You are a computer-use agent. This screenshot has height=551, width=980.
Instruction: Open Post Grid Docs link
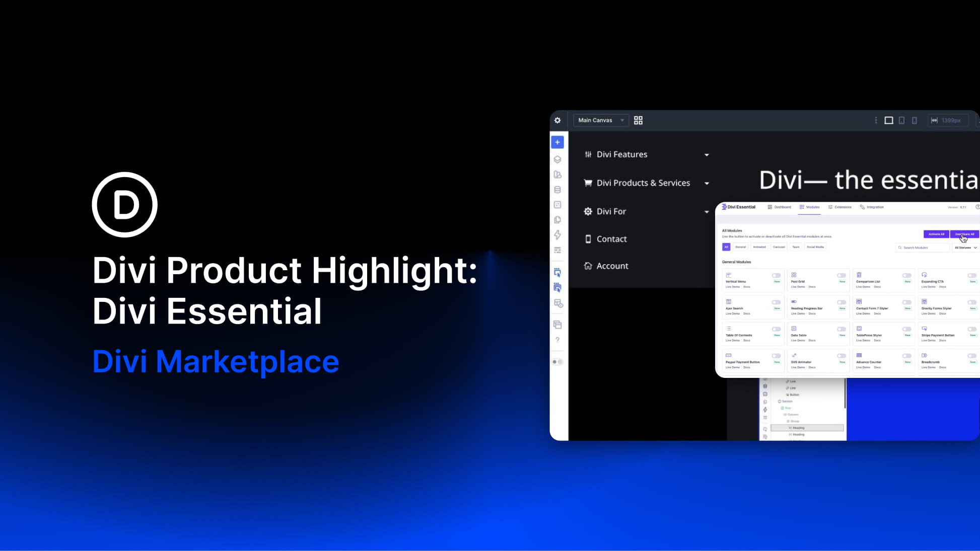click(x=812, y=287)
